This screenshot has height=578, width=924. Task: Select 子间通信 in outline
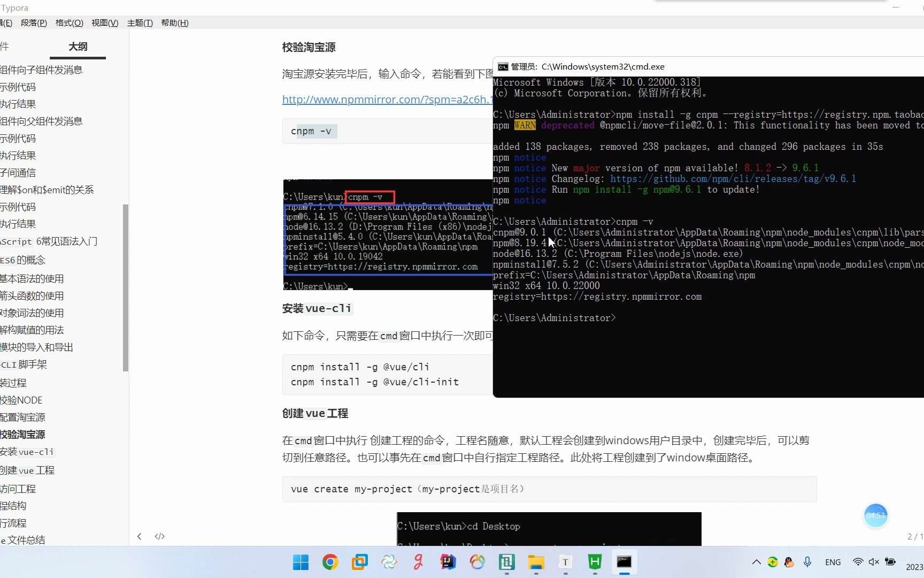pos(18,173)
